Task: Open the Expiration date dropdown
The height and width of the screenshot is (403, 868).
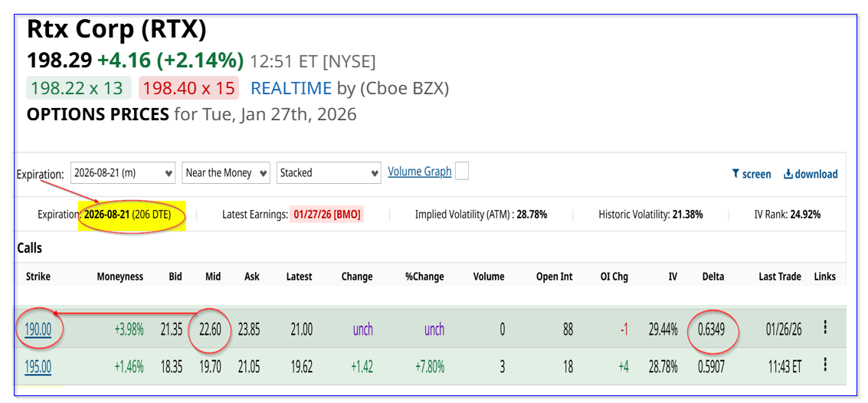Action: click(123, 172)
